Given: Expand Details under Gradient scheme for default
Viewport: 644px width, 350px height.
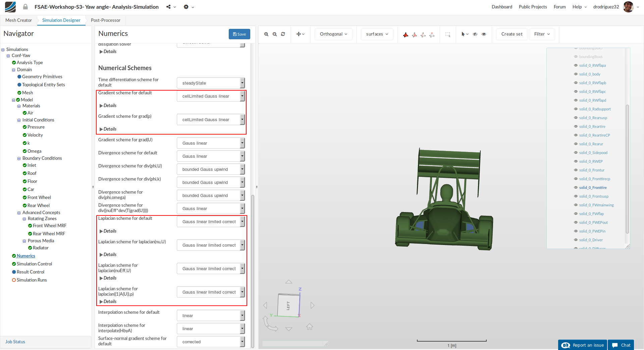Looking at the screenshot, I should [108, 106].
